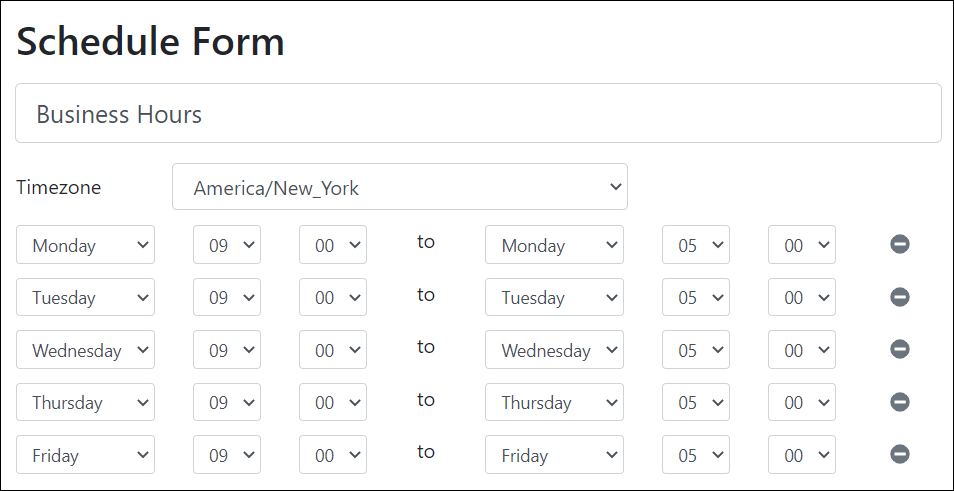Viewport: 954px width, 491px height.
Task: Change the Monday end hour dropdown
Action: click(695, 245)
